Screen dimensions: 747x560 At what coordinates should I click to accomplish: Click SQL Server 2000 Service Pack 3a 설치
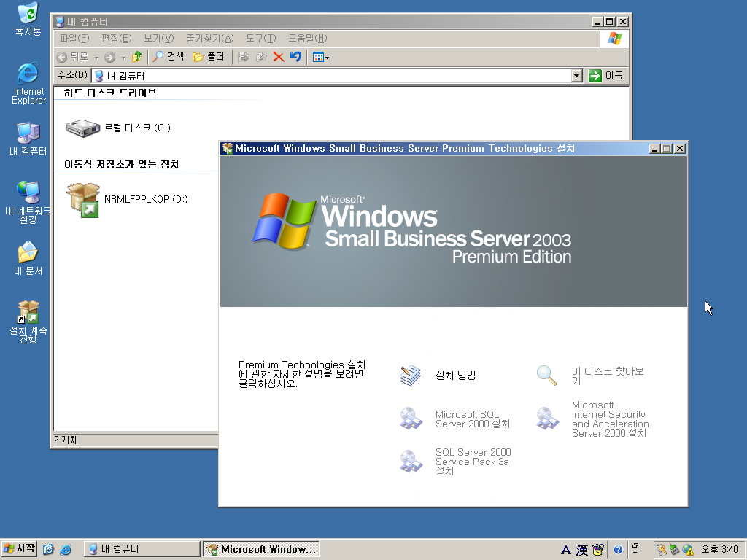473,462
